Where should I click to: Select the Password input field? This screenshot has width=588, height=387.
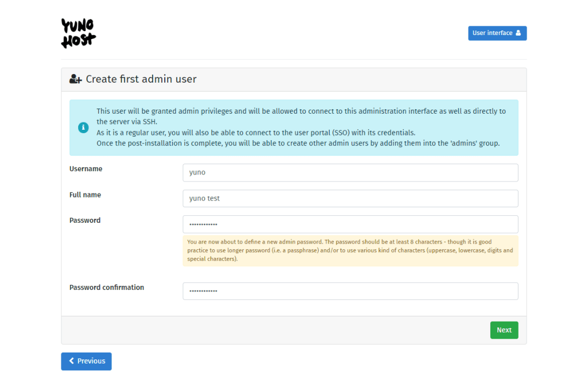350,224
